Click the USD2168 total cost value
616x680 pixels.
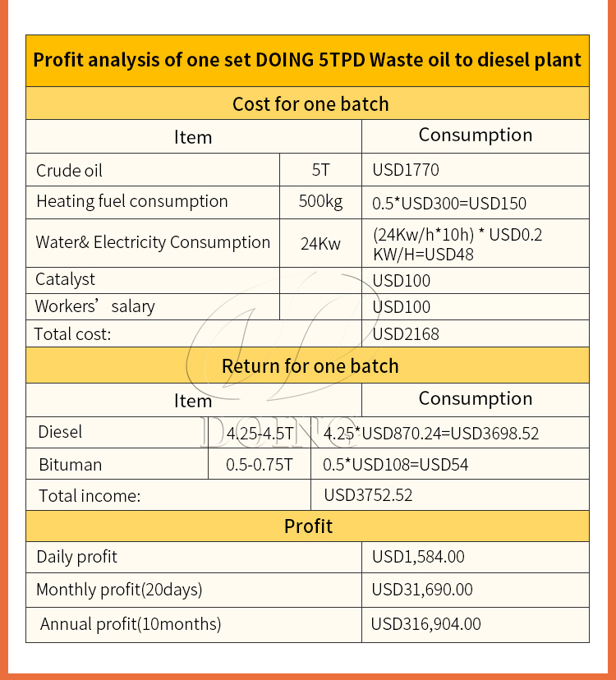point(406,334)
